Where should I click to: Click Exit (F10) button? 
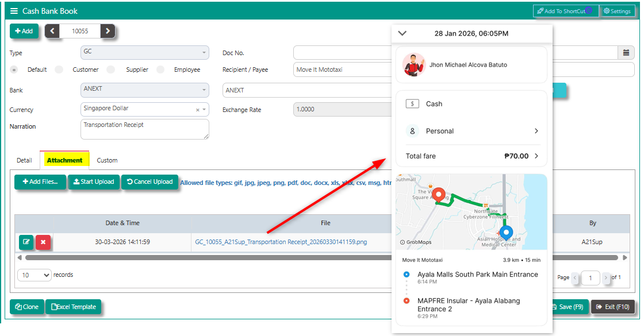pyautogui.click(x=613, y=307)
